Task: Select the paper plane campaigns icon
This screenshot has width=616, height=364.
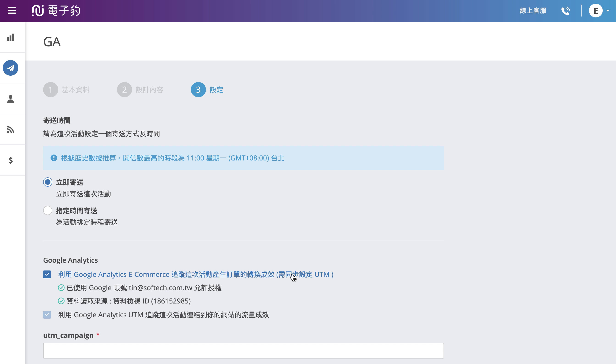Action: tap(11, 68)
